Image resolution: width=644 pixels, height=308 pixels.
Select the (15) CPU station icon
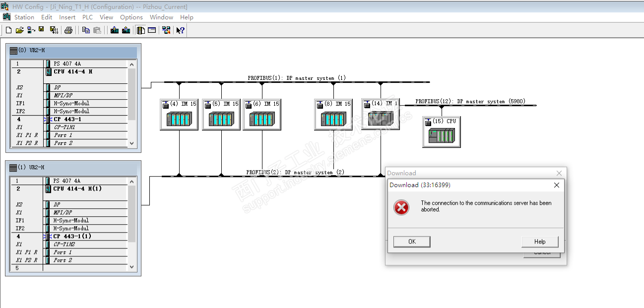pos(442,131)
